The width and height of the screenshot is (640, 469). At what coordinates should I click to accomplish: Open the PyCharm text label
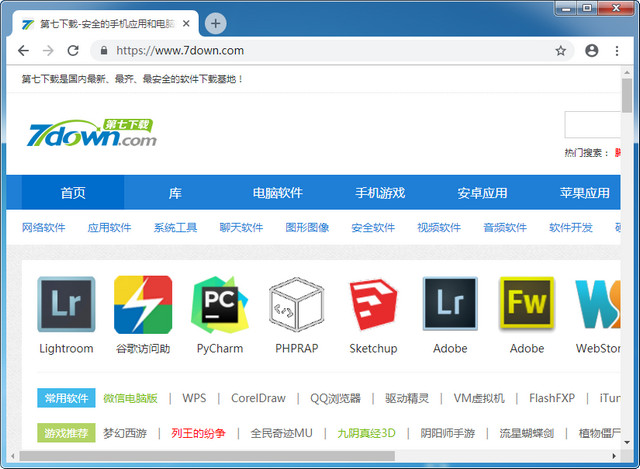point(220,349)
